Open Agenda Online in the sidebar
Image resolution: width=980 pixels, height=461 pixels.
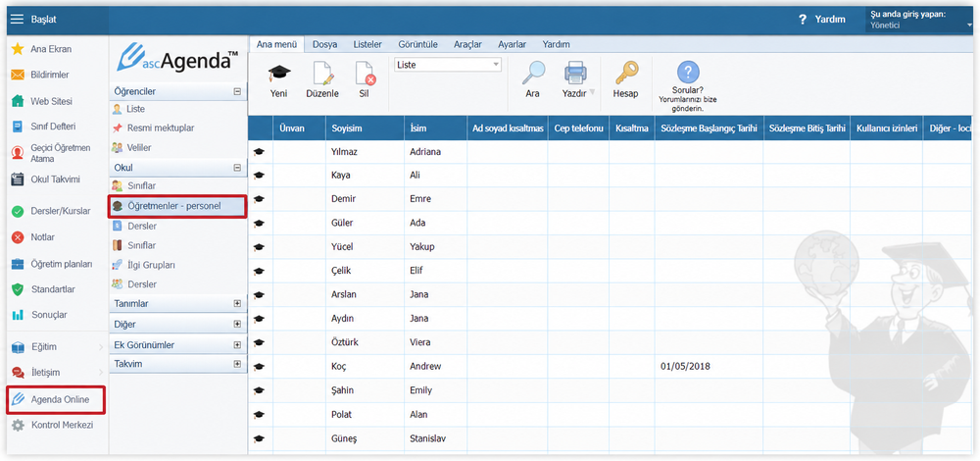56,400
